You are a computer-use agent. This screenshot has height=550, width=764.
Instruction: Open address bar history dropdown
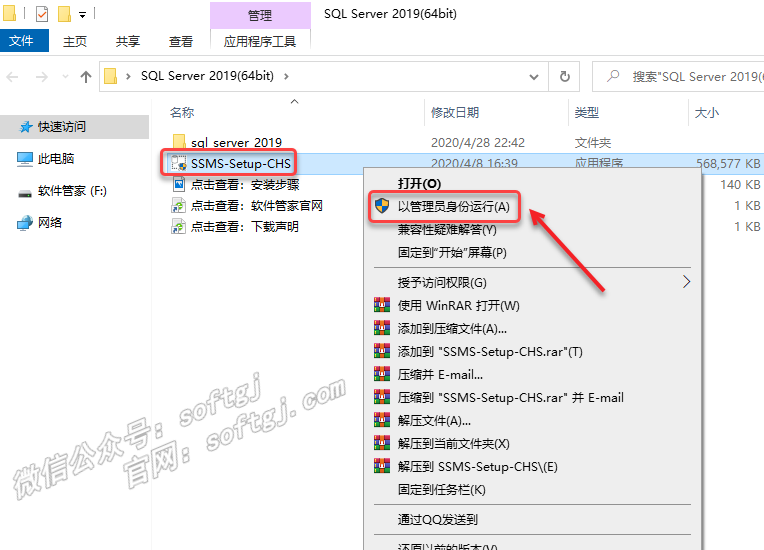535,76
